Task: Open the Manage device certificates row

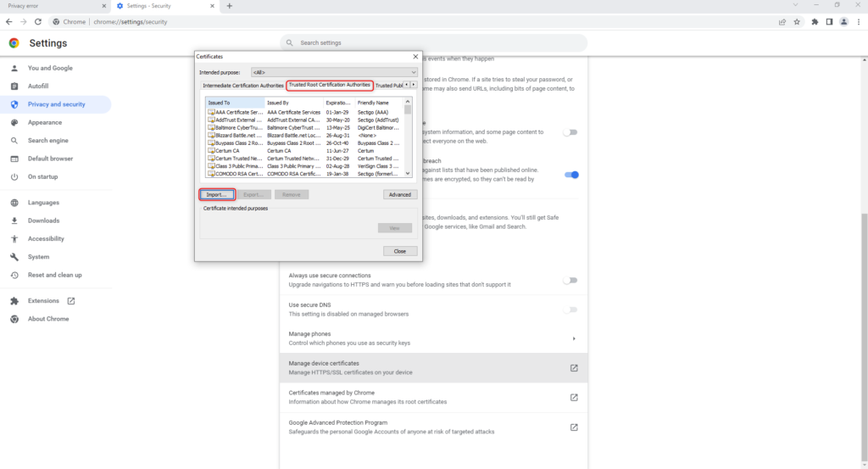Action: tap(433, 368)
